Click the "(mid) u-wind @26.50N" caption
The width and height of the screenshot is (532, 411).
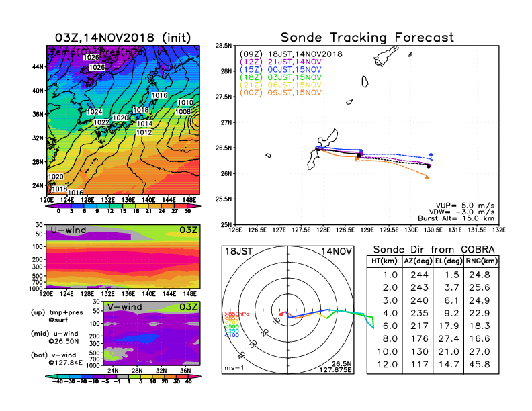(54, 337)
